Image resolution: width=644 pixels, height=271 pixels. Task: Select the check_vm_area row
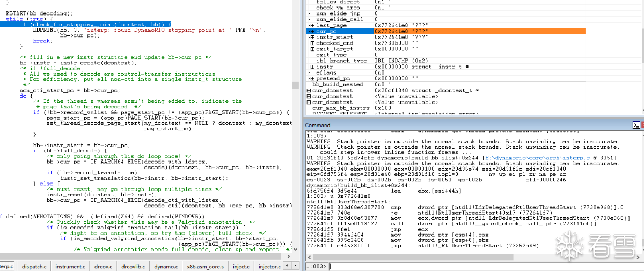(x=474, y=8)
